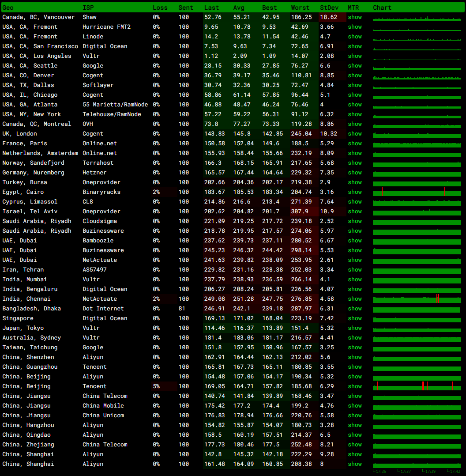The height and width of the screenshot is (476, 466).
Task: Select the StDev column header
Action: tap(329, 8)
